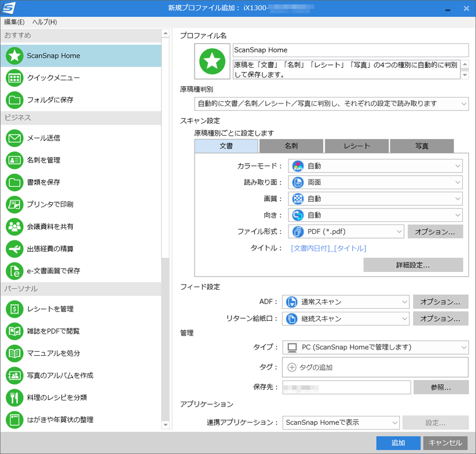Screen dimensions: 476x454
Task: Expand the タイプ PC dropdown
Action: pos(375,347)
